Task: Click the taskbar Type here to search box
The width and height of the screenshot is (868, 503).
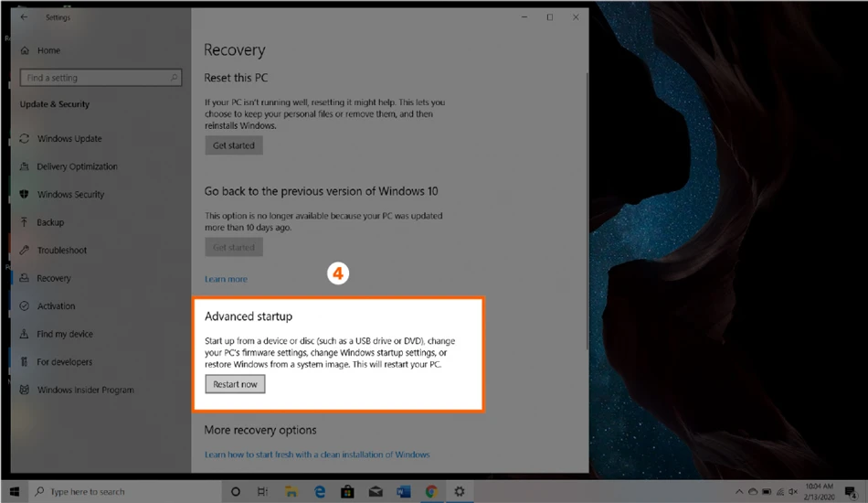Action: pos(124,491)
